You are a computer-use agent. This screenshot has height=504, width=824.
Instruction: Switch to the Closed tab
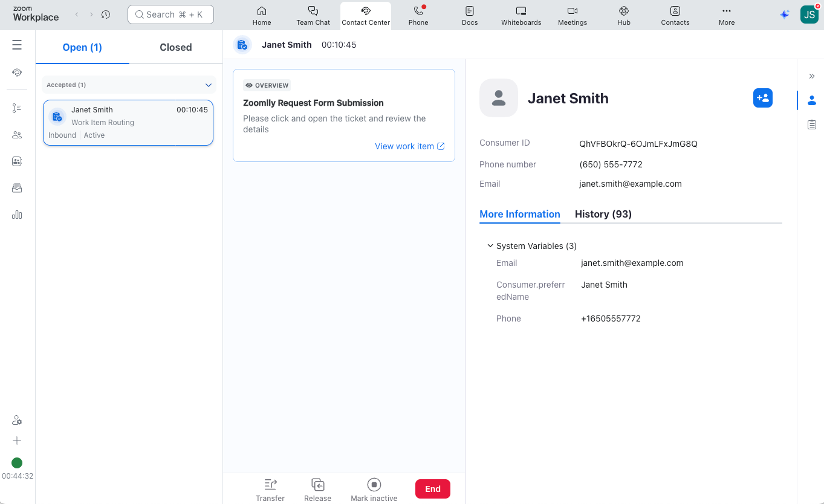click(x=175, y=47)
